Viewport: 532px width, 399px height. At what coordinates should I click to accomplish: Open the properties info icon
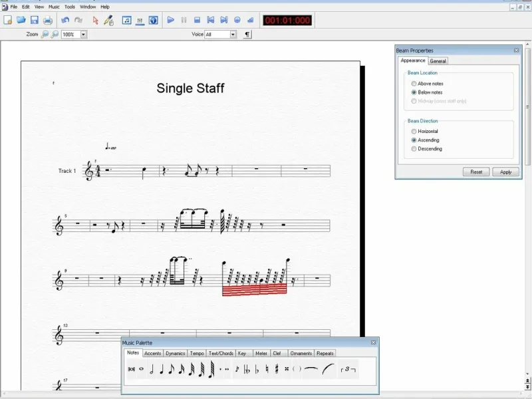pyautogui.click(x=154, y=21)
